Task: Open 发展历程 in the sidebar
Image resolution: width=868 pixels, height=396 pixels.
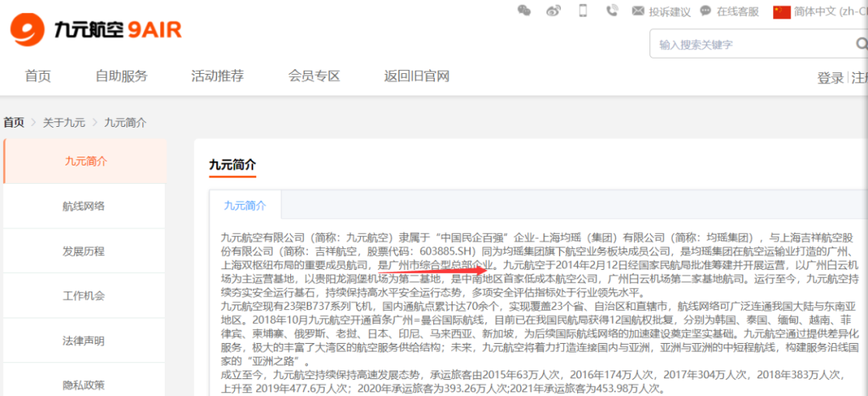Action: click(x=84, y=251)
